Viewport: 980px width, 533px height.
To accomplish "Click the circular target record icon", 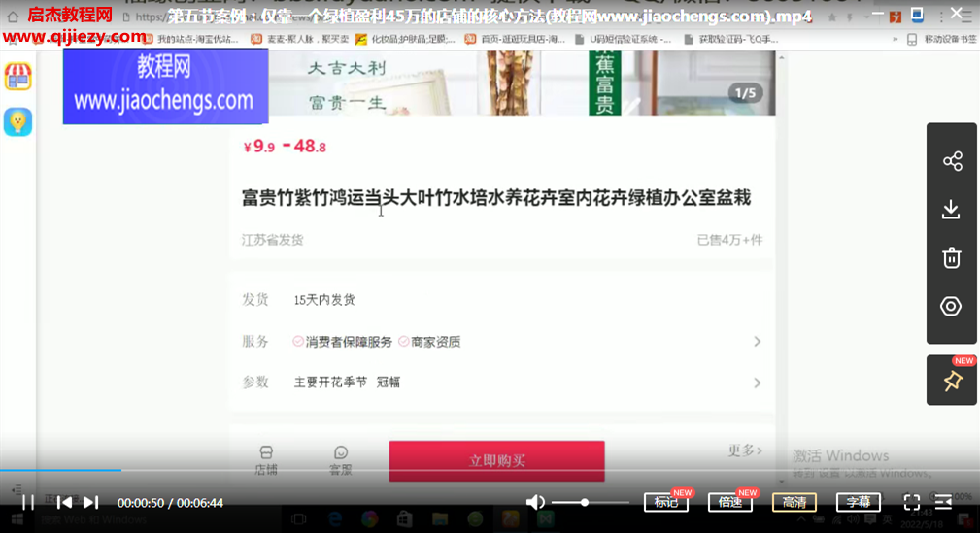I will [x=951, y=306].
